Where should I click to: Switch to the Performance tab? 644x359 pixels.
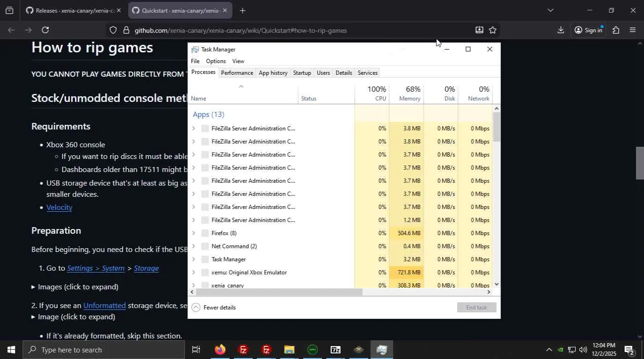pyautogui.click(x=237, y=72)
